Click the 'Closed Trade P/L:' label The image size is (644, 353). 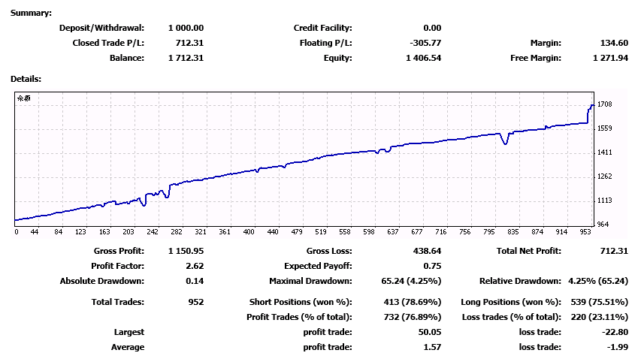click(108, 43)
